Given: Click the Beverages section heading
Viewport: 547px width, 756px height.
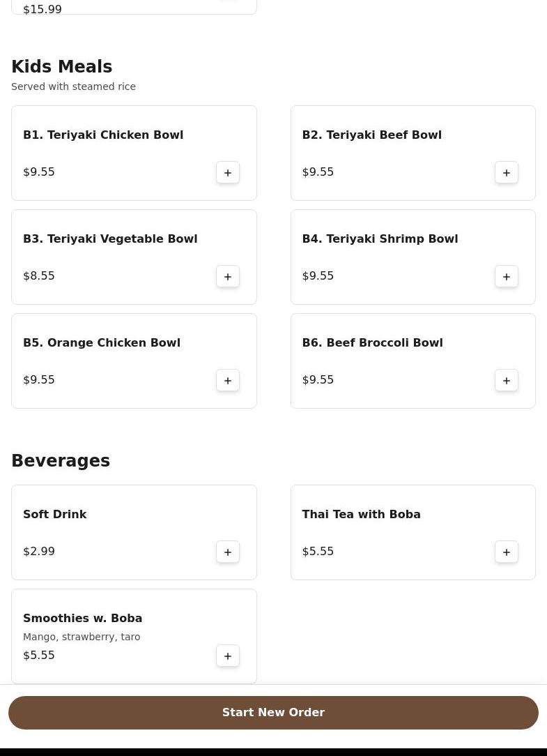Looking at the screenshot, I should tap(61, 460).
